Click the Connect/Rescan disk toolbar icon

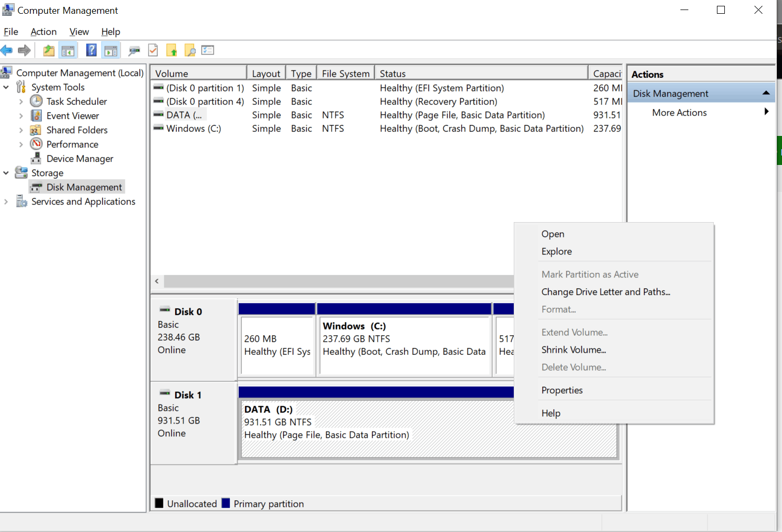(x=134, y=51)
